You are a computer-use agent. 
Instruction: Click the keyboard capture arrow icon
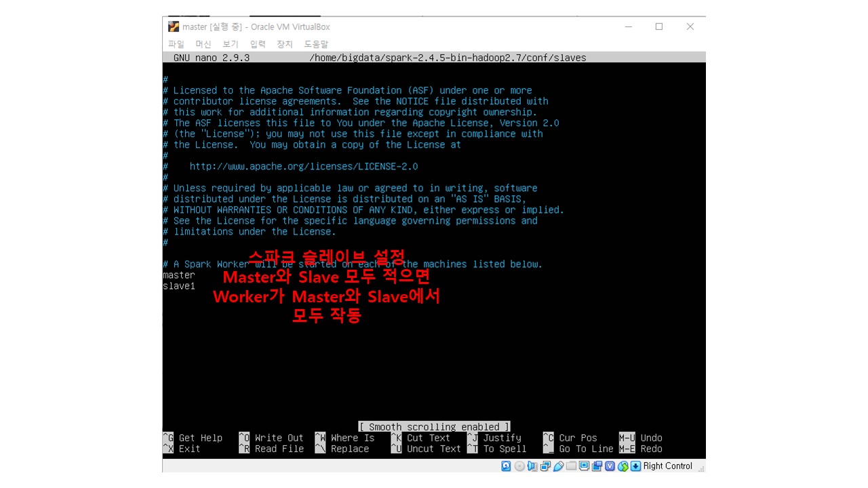(635, 466)
